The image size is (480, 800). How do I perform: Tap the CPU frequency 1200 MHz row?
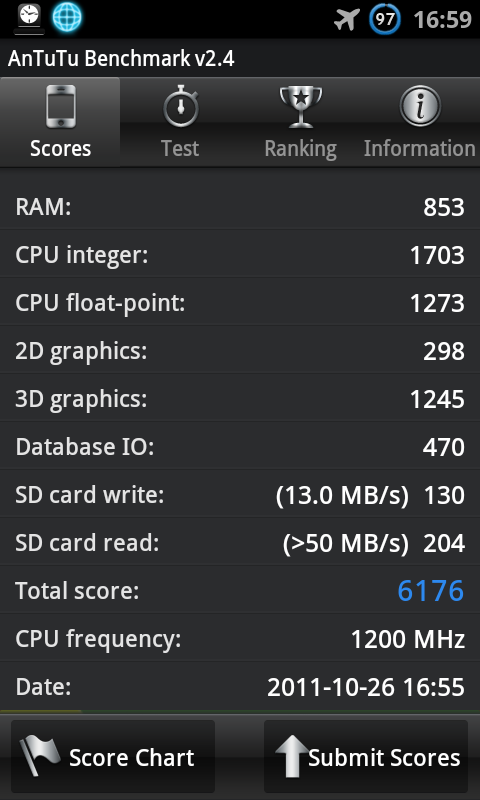pos(240,638)
